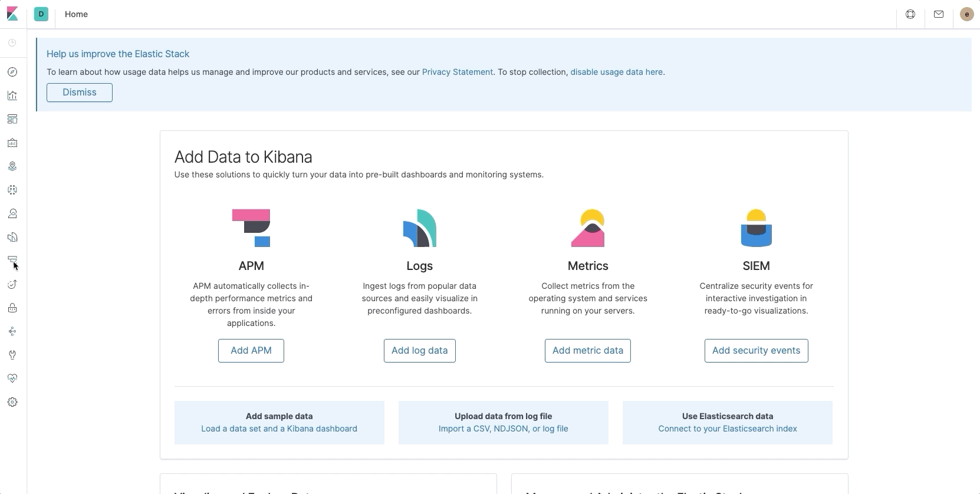Click the 'Upload data from log file' title
The height and width of the screenshot is (494, 980).
click(504, 416)
